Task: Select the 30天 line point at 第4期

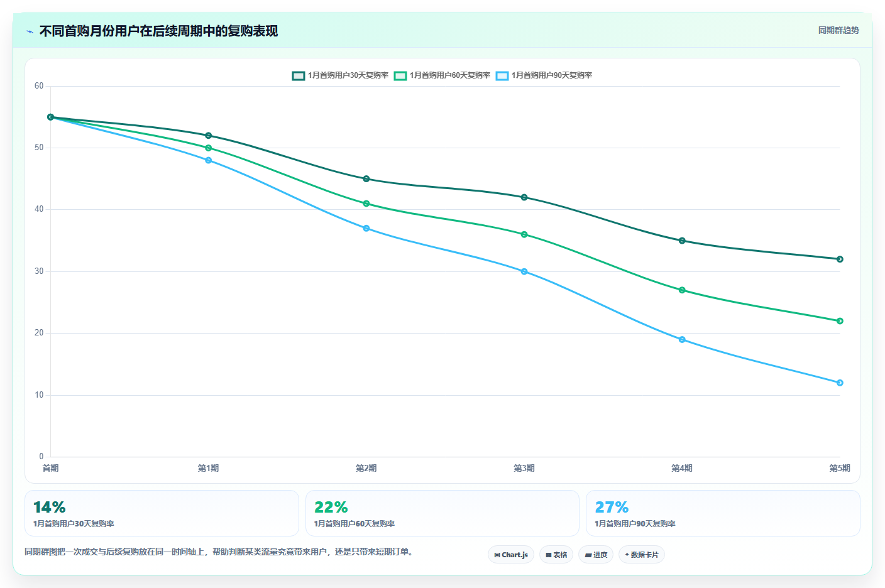Action: [x=682, y=241]
